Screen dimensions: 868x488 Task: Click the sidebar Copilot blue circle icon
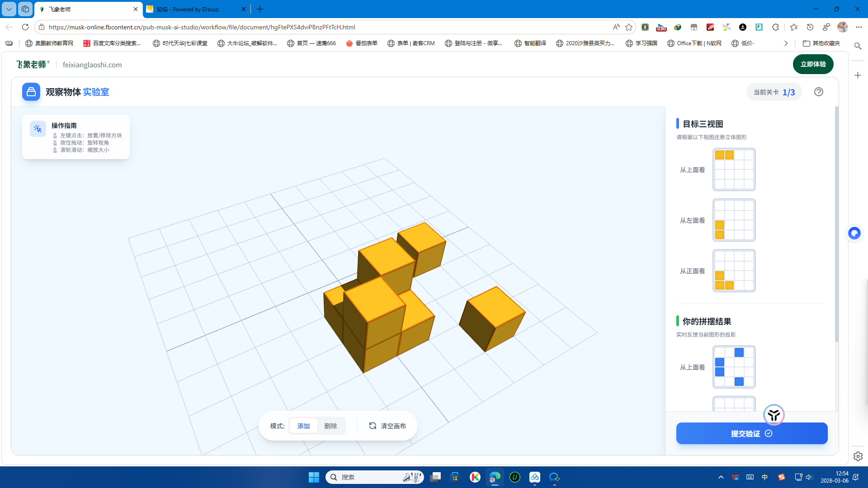(854, 233)
